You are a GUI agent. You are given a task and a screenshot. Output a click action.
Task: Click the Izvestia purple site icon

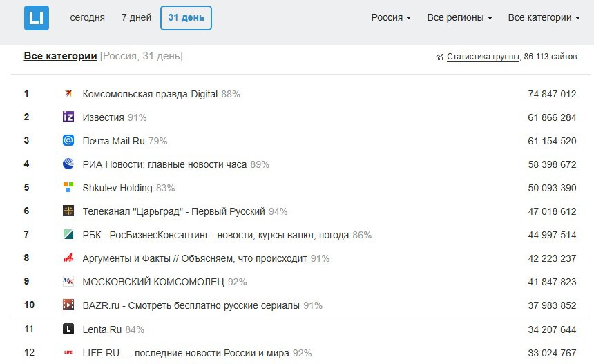(x=68, y=117)
